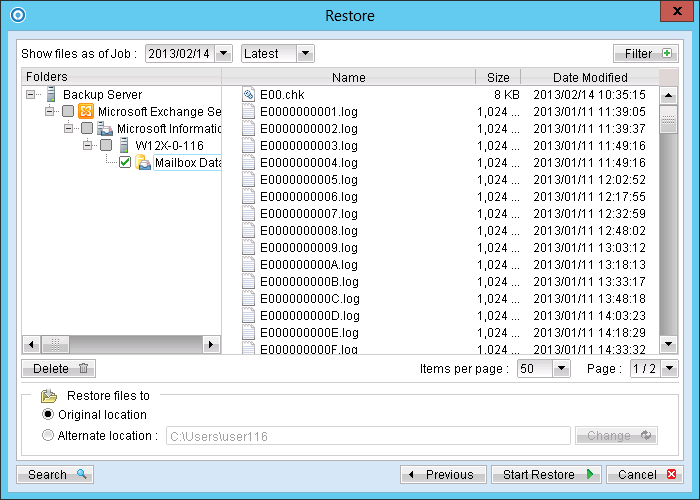The width and height of the screenshot is (700, 500).
Task: Close the Restore window
Action: click(677, 11)
